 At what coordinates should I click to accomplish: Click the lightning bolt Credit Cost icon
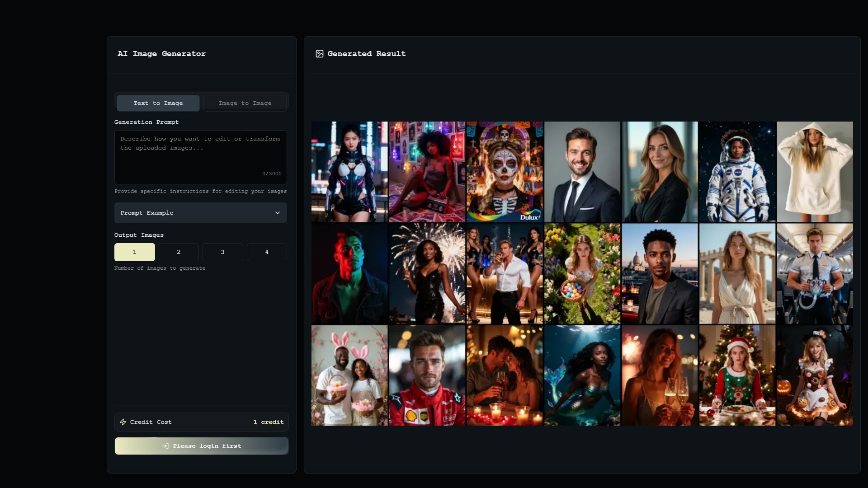123,422
